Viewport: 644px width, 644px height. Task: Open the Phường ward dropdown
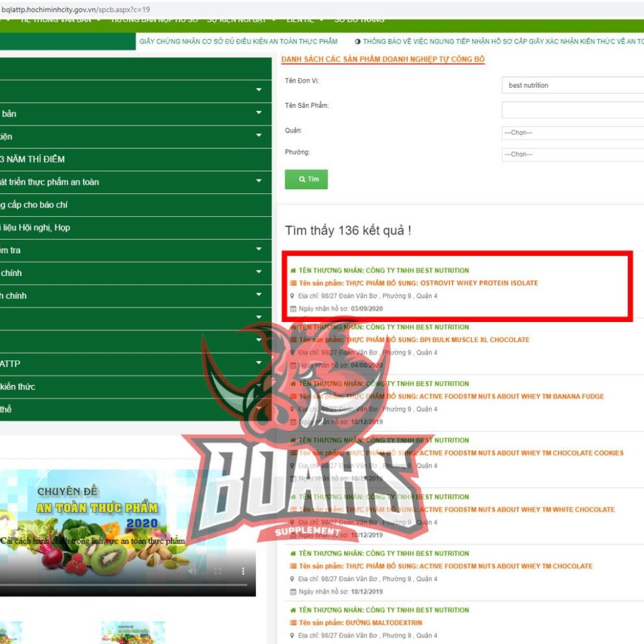(x=572, y=155)
